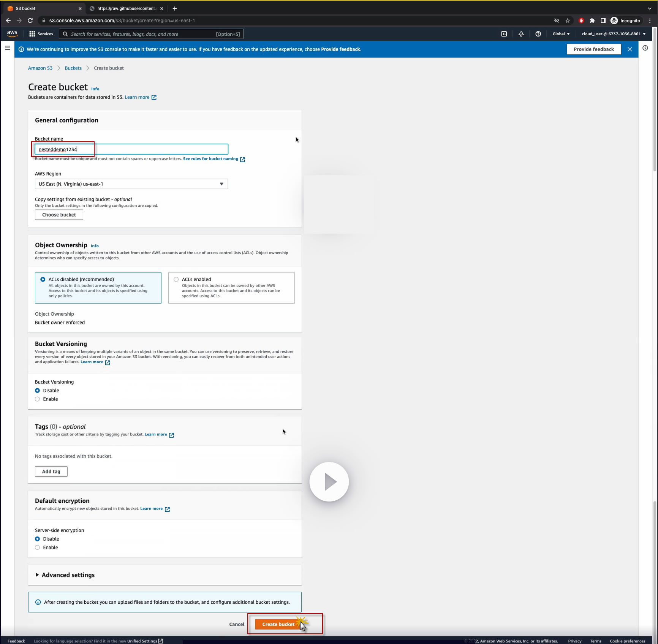Click the Bucket name input field
The width and height of the screenshot is (658, 644).
coord(131,149)
